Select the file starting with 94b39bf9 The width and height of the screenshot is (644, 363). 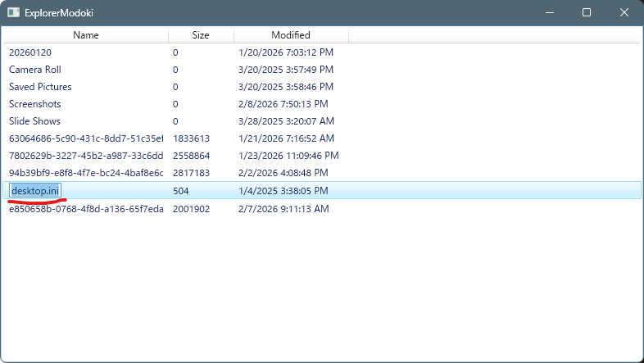click(x=85, y=173)
